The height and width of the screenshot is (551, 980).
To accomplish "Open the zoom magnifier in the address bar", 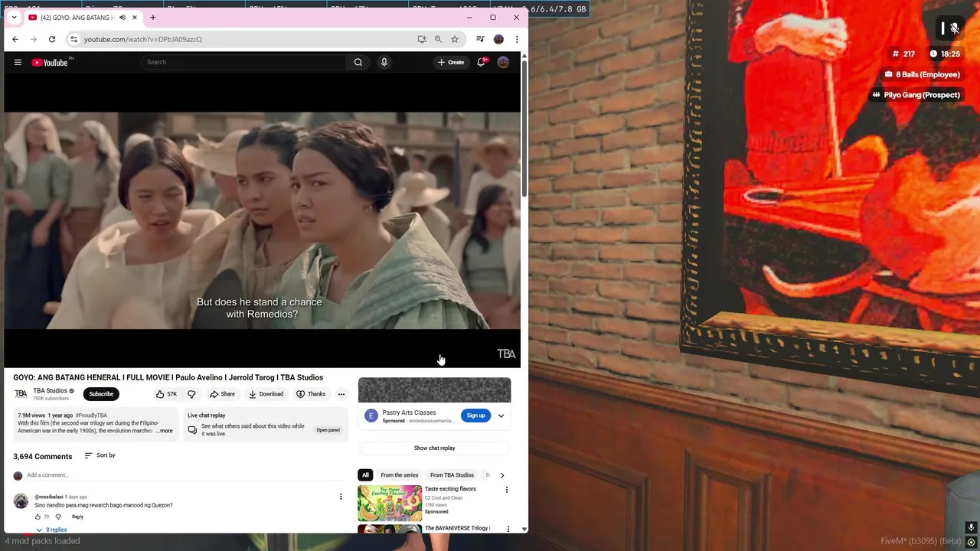I will pyautogui.click(x=438, y=39).
